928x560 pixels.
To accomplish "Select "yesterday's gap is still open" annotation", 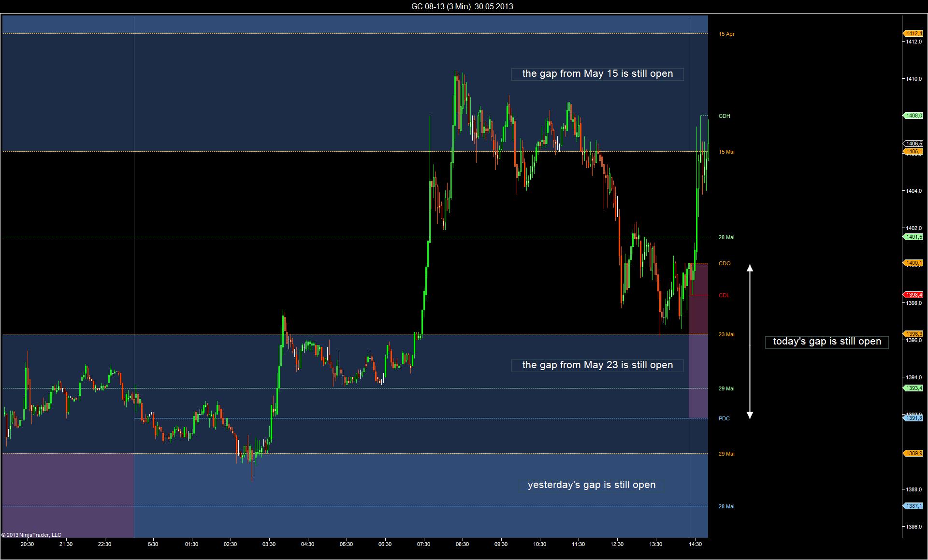I will pos(592,485).
